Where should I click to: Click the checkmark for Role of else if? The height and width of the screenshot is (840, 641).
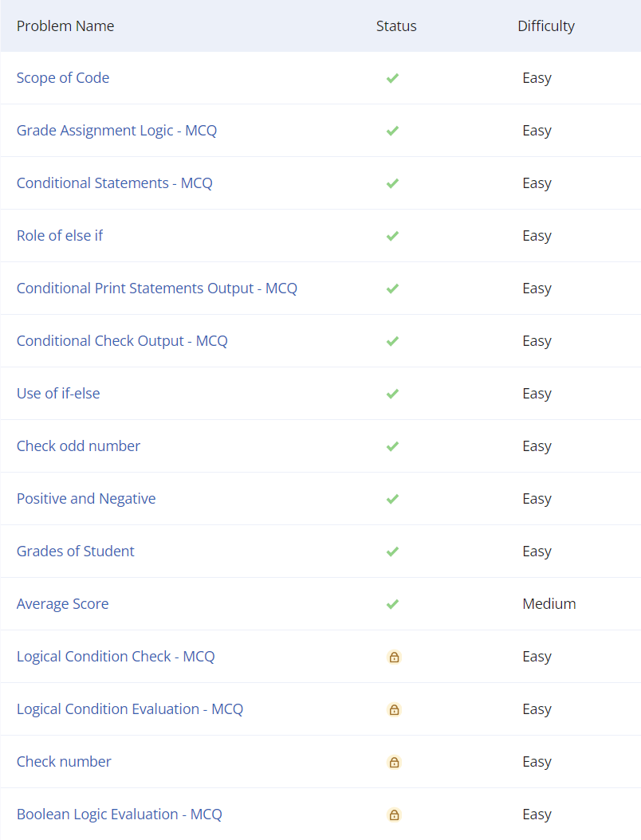click(x=392, y=236)
